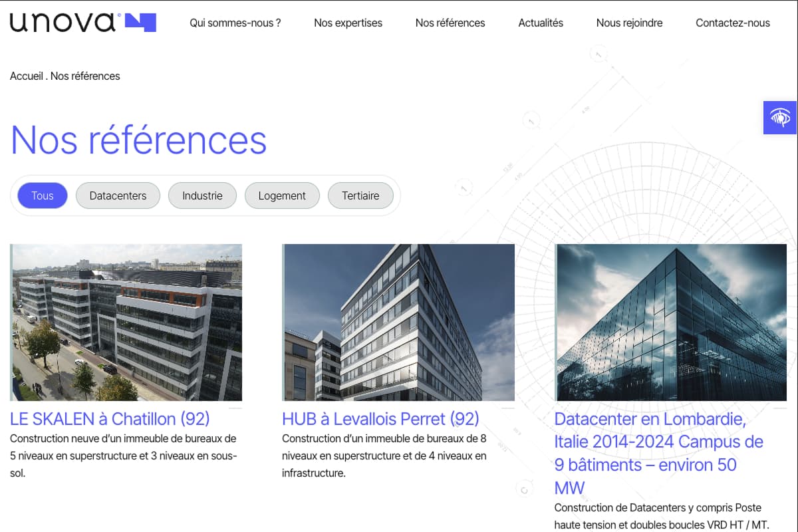Open the LE SKALEN building photo
798x532 pixels.
click(126, 323)
